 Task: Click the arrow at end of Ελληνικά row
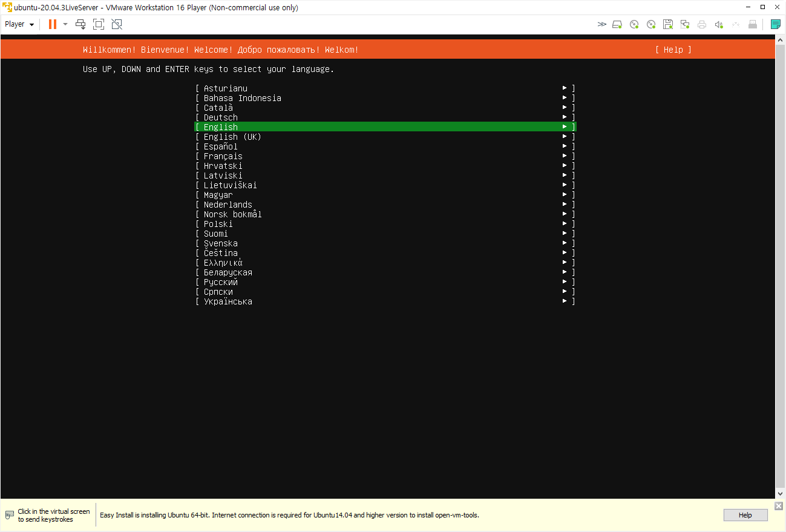point(565,263)
